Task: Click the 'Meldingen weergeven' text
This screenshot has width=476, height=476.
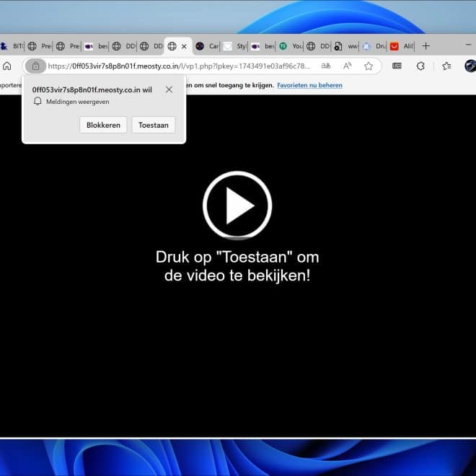Action: [x=78, y=102]
